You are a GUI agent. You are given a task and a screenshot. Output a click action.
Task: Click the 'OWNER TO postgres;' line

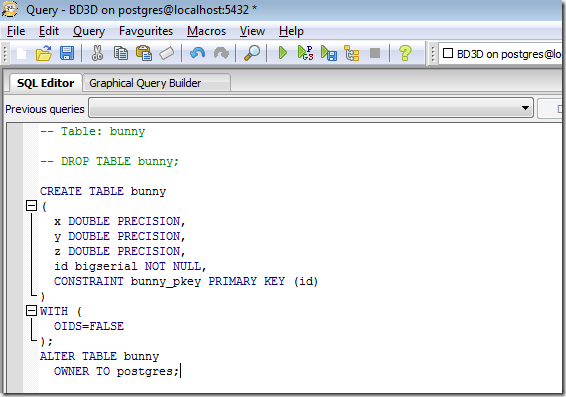point(116,371)
